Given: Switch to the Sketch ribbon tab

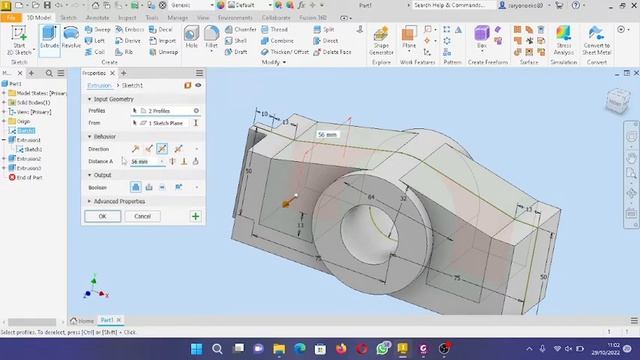Looking at the screenshot, I should [68, 18].
